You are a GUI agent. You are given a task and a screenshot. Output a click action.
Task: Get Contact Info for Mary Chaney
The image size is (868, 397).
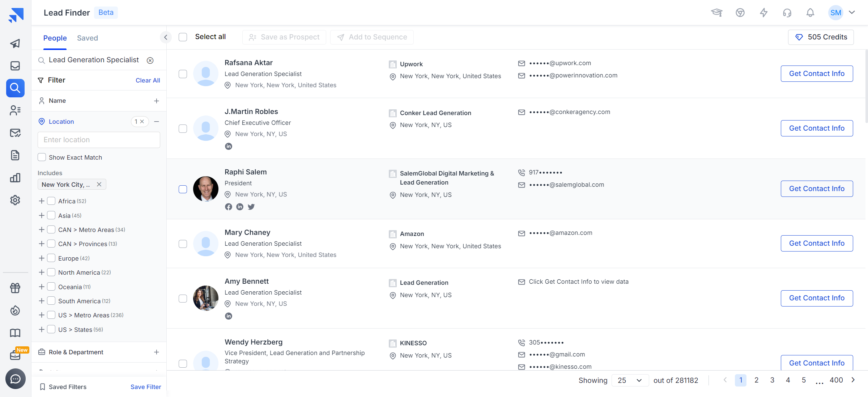[x=817, y=243]
